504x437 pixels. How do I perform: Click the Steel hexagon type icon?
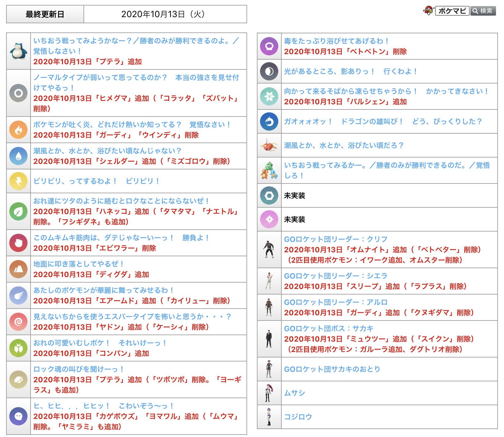tap(269, 195)
